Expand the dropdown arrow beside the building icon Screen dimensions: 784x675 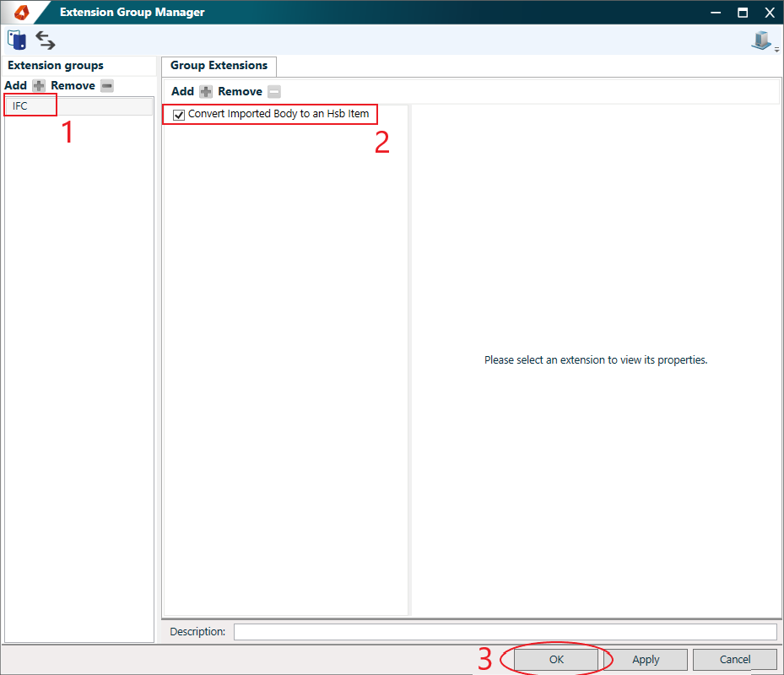tap(776, 50)
